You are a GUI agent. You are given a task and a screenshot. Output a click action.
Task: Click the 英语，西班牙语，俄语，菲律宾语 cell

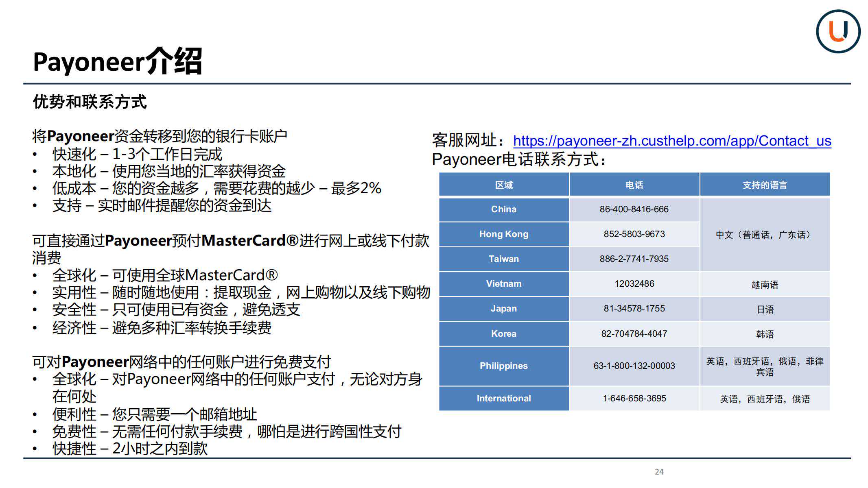(x=765, y=366)
